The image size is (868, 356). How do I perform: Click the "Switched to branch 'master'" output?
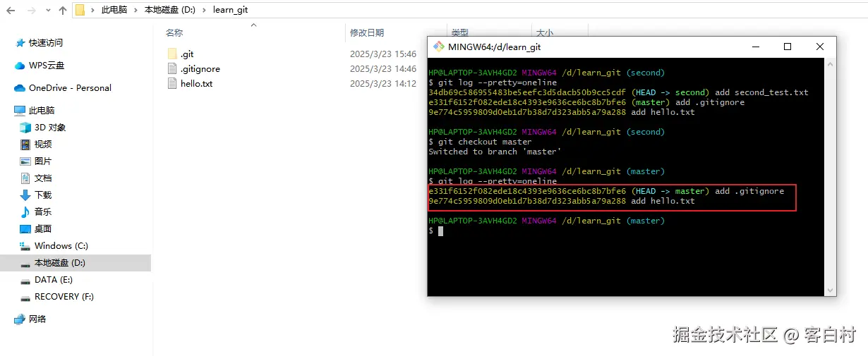click(x=495, y=152)
